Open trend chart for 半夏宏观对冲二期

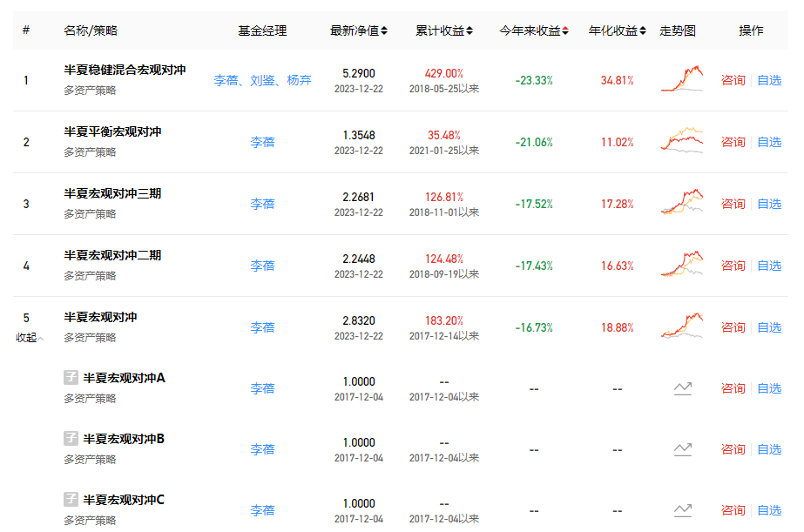(x=682, y=264)
